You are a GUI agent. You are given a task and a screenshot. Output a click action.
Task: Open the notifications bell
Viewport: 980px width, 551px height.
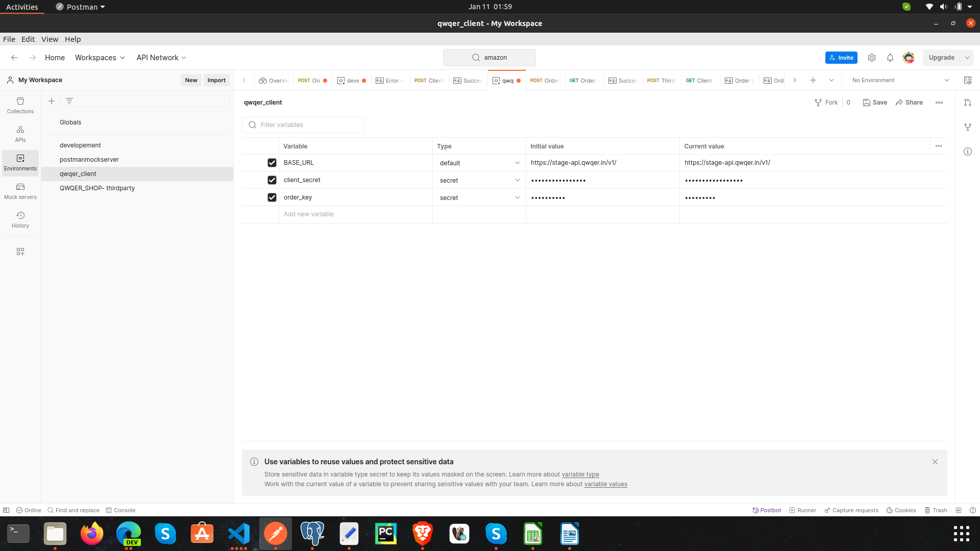(x=890, y=58)
